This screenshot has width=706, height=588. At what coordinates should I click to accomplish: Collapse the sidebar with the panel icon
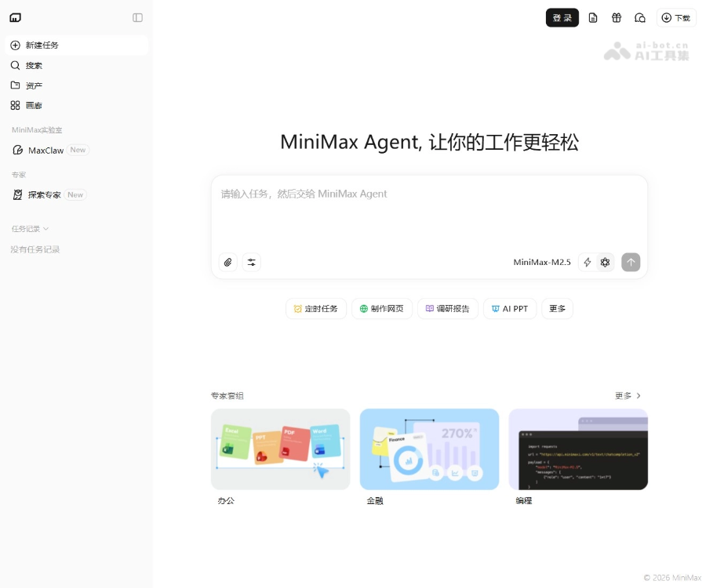(x=137, y=17)
